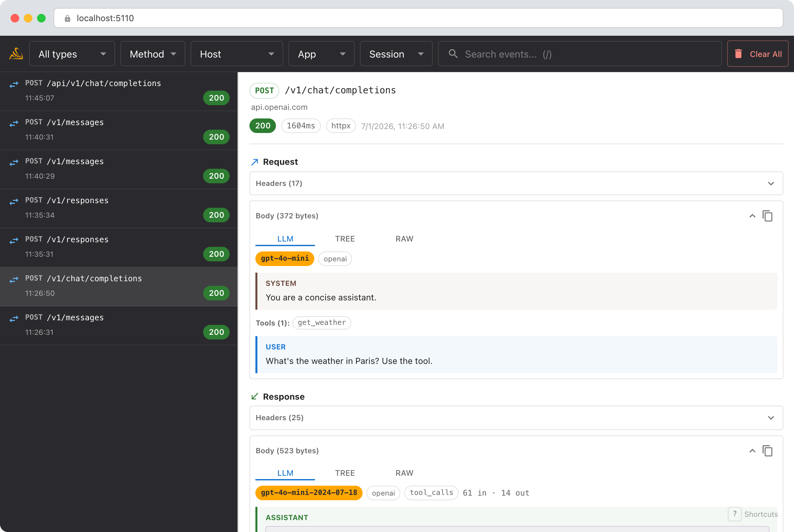Screen dimensions: 794x532
Task: Open the Session filter dropdown
Action: [x=396, y=54]
